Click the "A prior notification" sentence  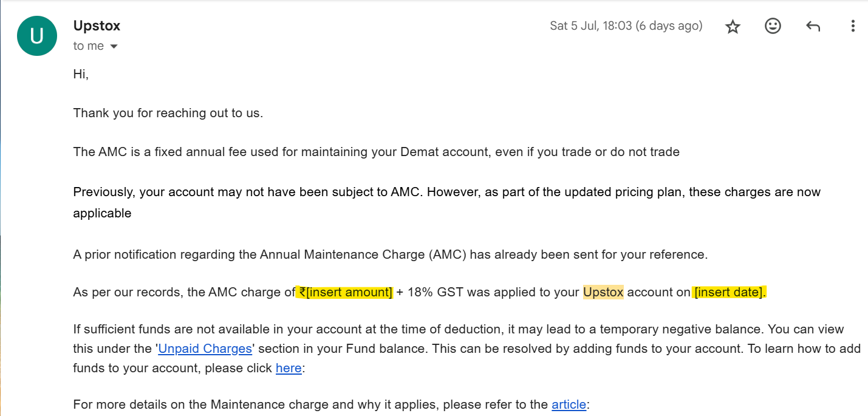click(390, 254)
